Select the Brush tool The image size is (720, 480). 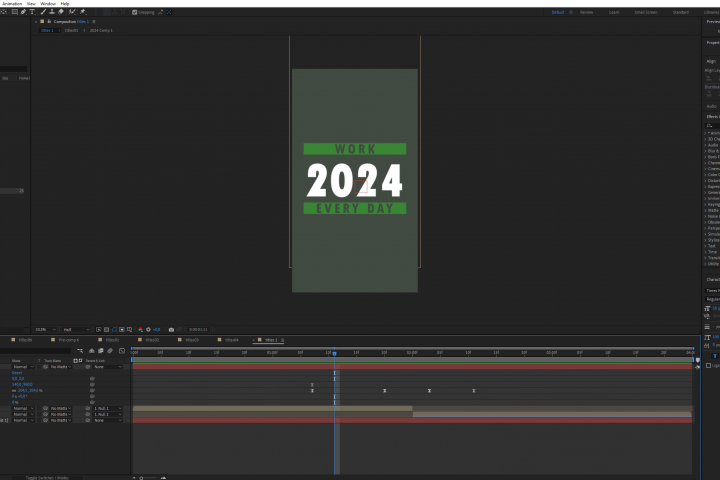coord(43,12)
